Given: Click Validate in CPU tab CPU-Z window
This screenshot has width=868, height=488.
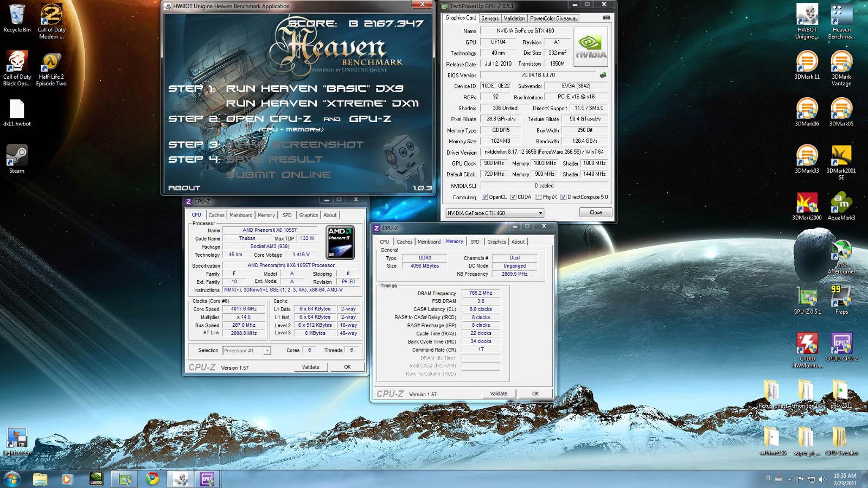Looking at the screenshot, I should pos(310,367).
